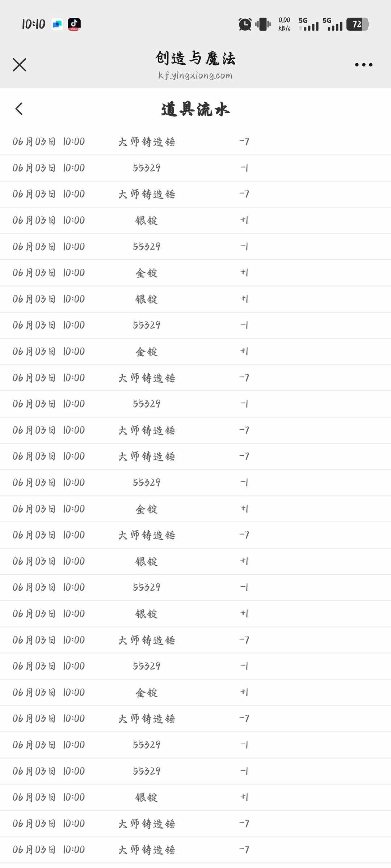Tap the vibrate mode status icon
391x868 pixels.
(x=263, y=24)
